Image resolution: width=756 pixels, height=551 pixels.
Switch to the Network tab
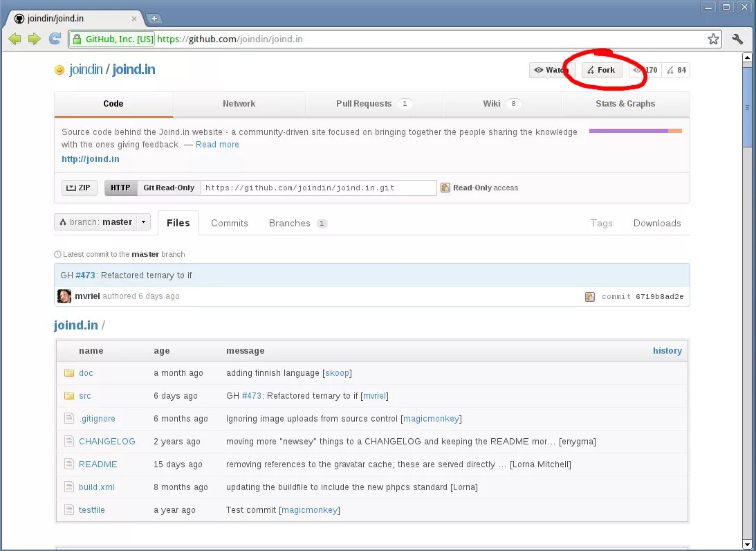click(x=239, y=104)
